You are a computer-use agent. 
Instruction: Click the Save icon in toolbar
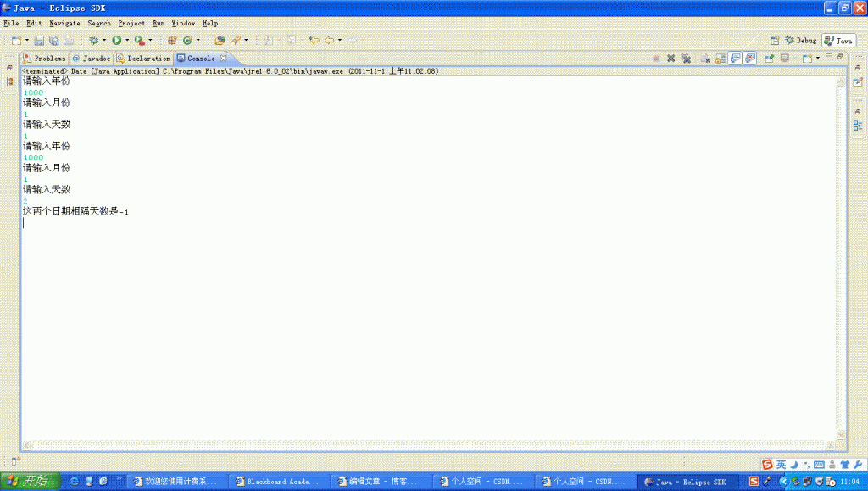(x=39, y=41)
